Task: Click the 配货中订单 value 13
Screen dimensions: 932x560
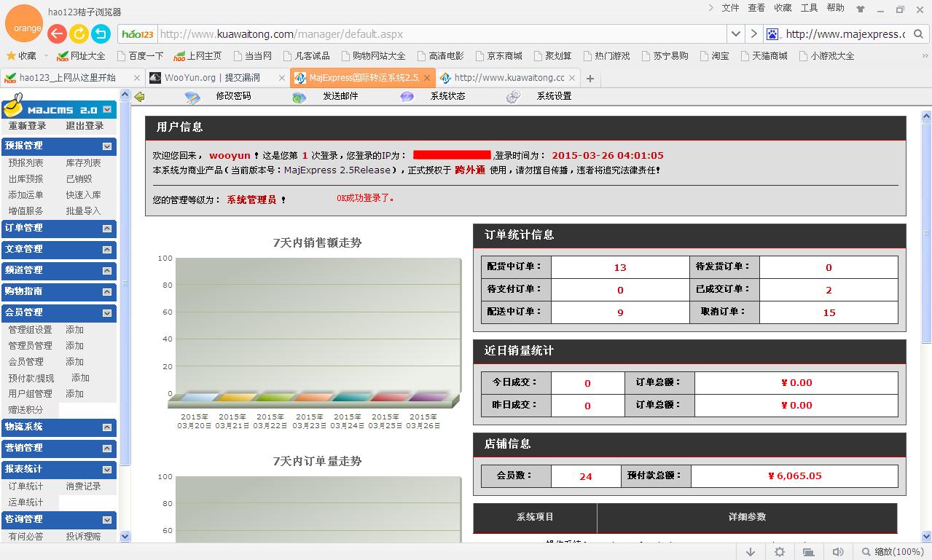Action: coord(620,267)
